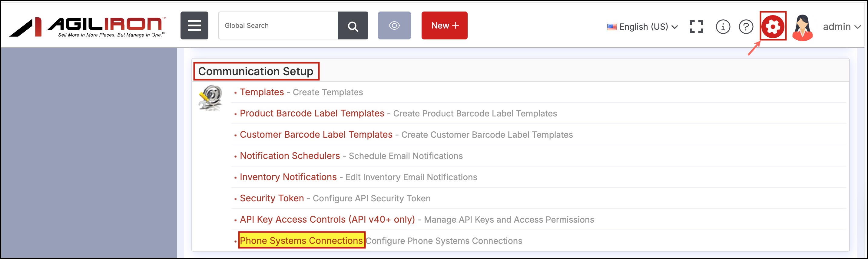Open Product Barcode Label Templates

click(x=312, y=113)
